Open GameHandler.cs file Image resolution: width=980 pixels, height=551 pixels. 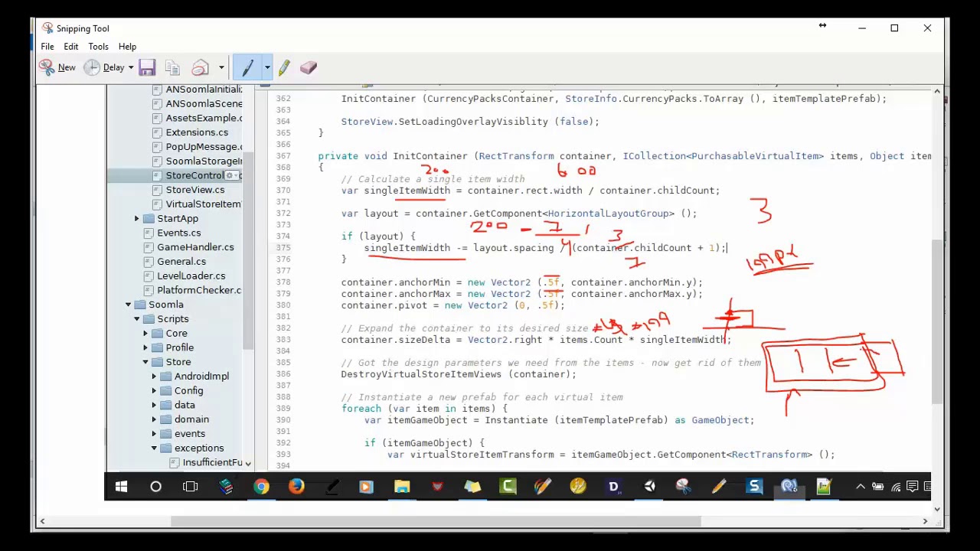tap(195, 247)
